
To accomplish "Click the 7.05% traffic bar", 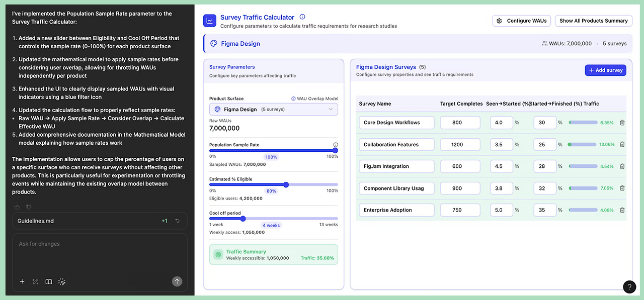I will [583, 188].
